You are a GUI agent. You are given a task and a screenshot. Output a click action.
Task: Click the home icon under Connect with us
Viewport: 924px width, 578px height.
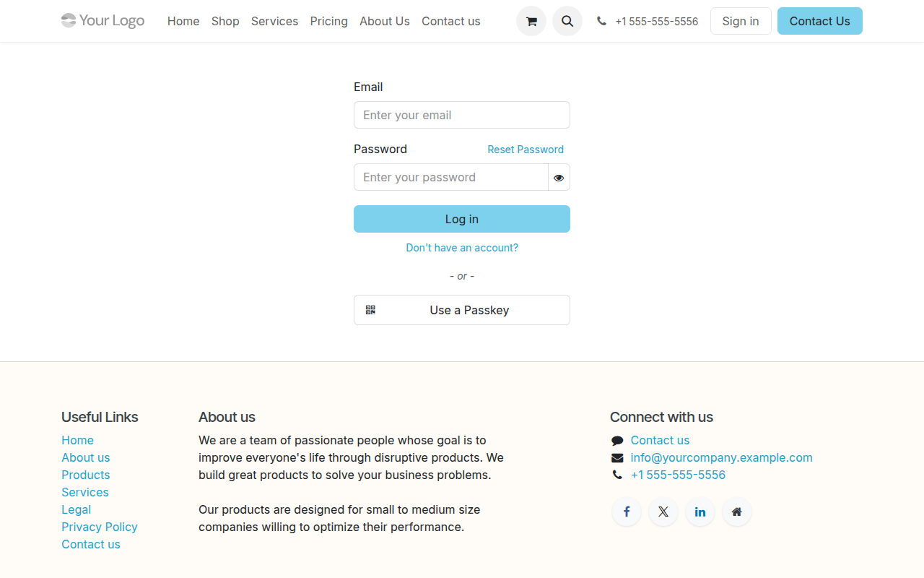click(736, 512)
